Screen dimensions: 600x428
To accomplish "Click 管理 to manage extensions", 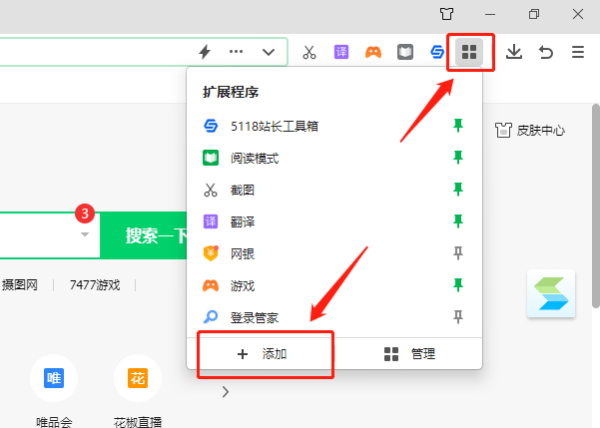I will [409, 354].
